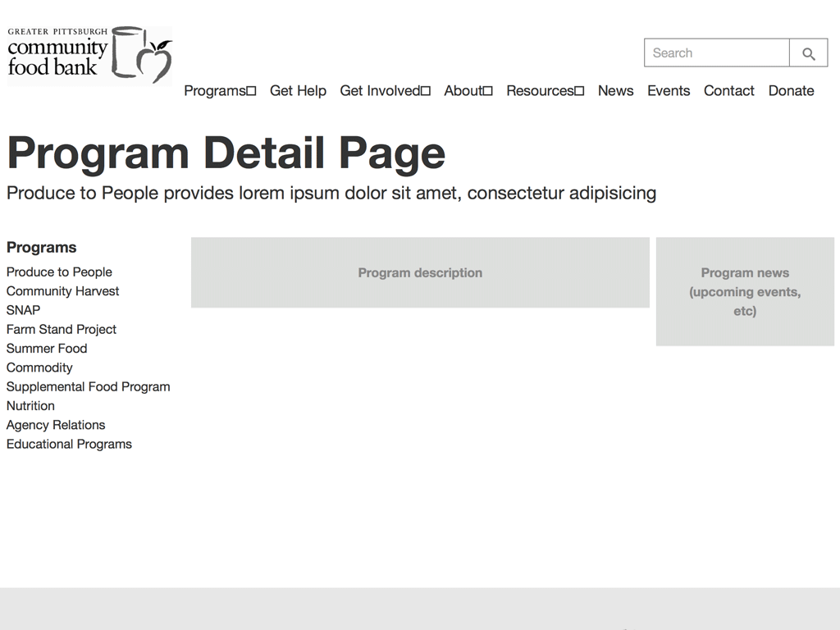
Task: Open the News menu item
Action: coord(615,91)
